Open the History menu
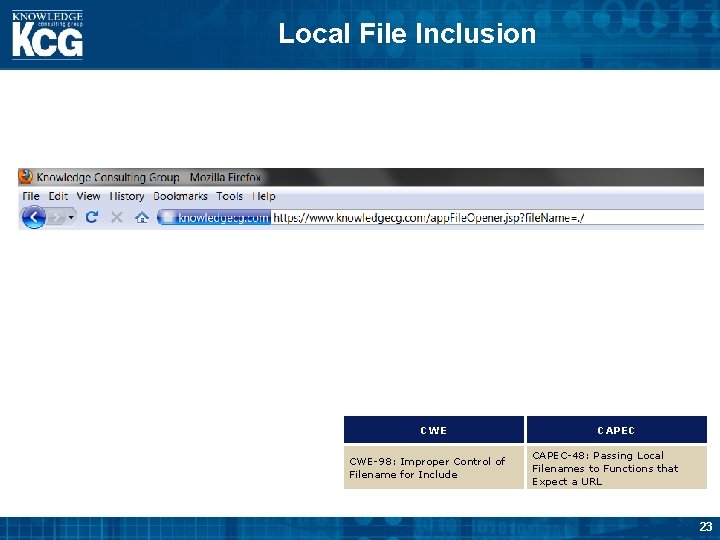720x540 pixels. pos(127,196)
